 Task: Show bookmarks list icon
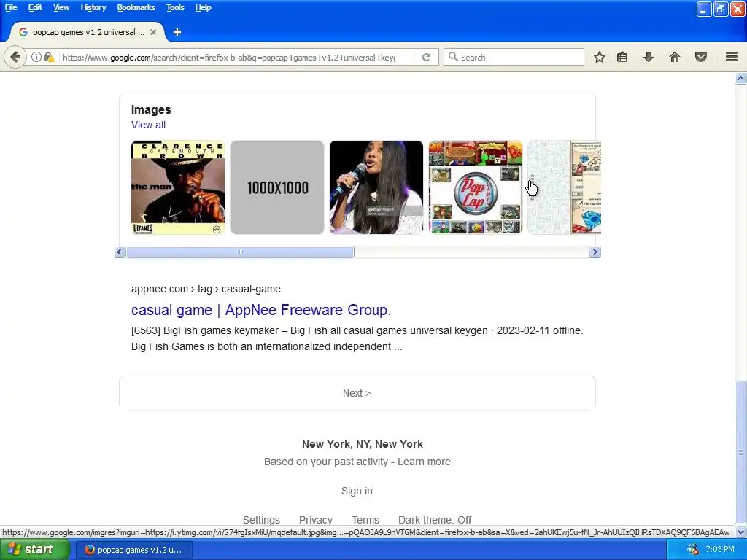point(622,57)
